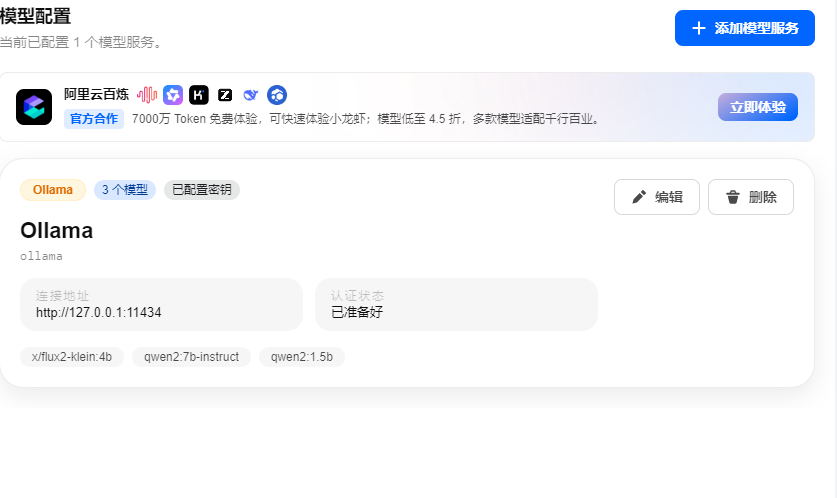The height and width of the screenshot is (498, 837).
Task: Delete the Ollama service with 删除
Action: click(751, 197)
